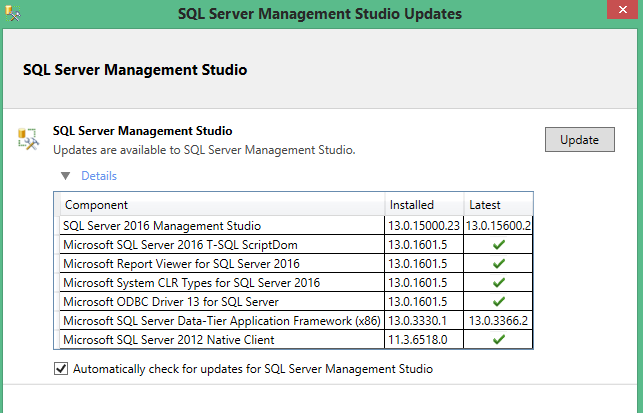The height and width of the screenshot is (413, 643).
Task: Select Microsoft ODBC Driver 13 row
Action: point(296,302)
